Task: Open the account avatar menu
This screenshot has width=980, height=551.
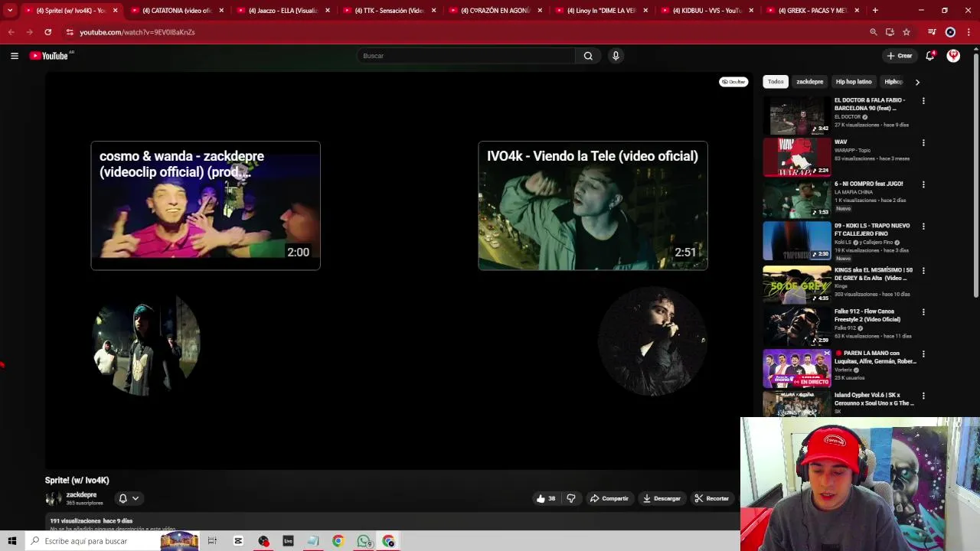Action: (x=953, y=56)
